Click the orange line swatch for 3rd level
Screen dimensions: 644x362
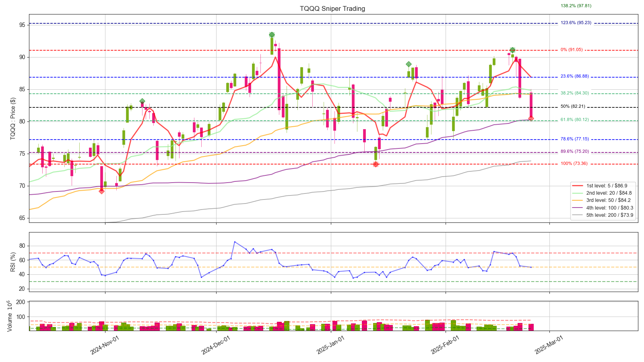pyautogui.click(x=578, y=200)
